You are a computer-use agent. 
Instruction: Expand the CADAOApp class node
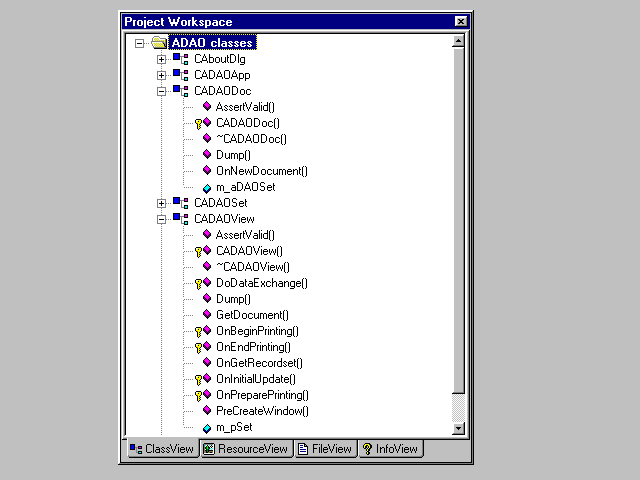coord(161,75)
